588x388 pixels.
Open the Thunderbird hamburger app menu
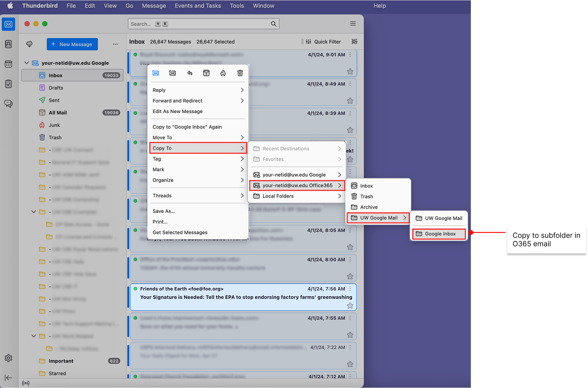point(353,24)
